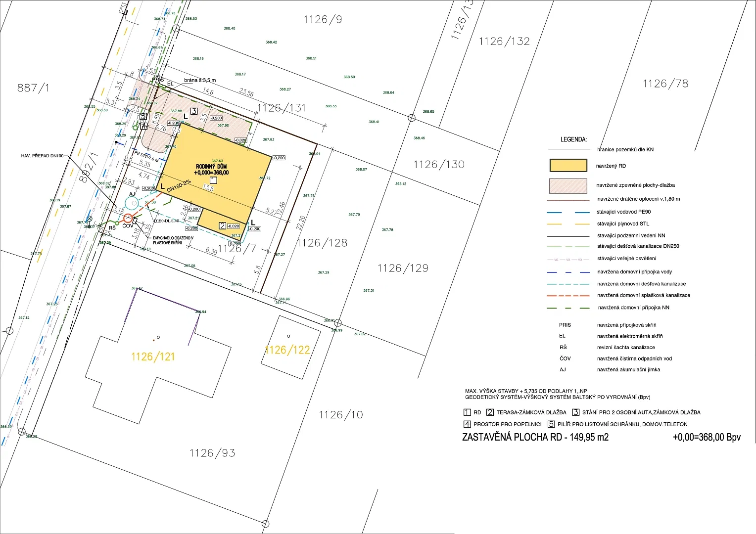
Task: Click legend entry 'stávající veřejné osvětlení'
Action: (627, 259)
